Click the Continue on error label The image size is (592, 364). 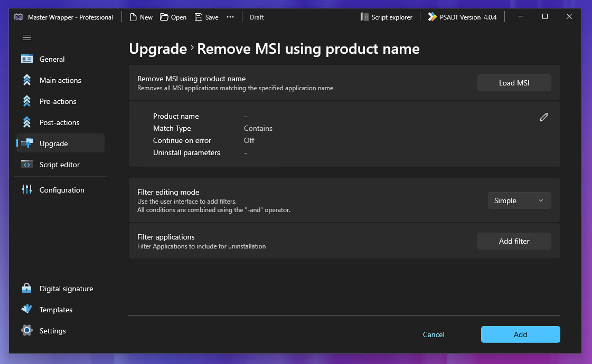(182, 140)
